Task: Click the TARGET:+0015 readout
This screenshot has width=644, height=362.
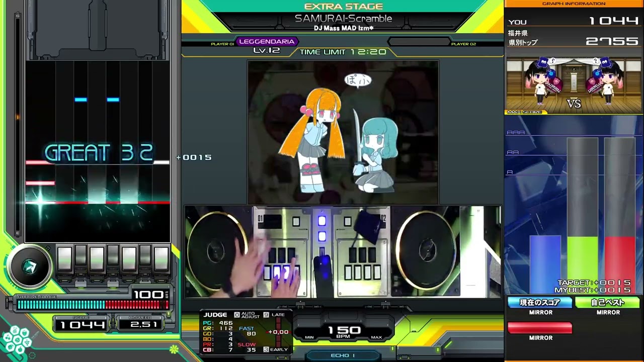Action: click(594, 283)
